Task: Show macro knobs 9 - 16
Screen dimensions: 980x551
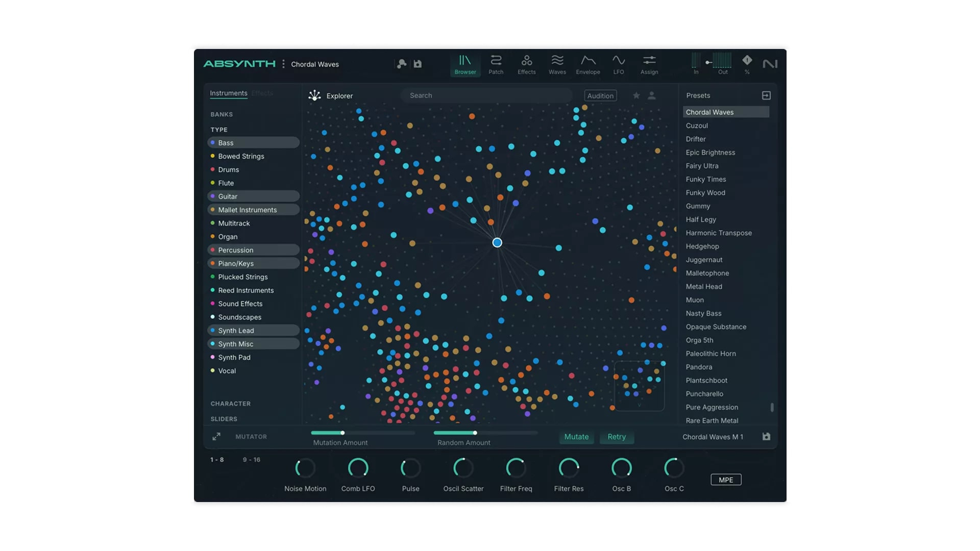Action: point(251,460)
